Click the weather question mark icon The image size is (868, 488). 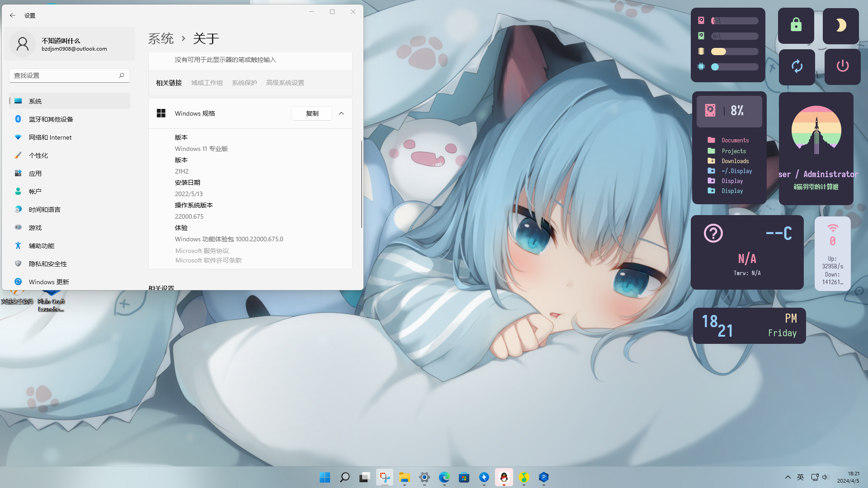(713, 233)
